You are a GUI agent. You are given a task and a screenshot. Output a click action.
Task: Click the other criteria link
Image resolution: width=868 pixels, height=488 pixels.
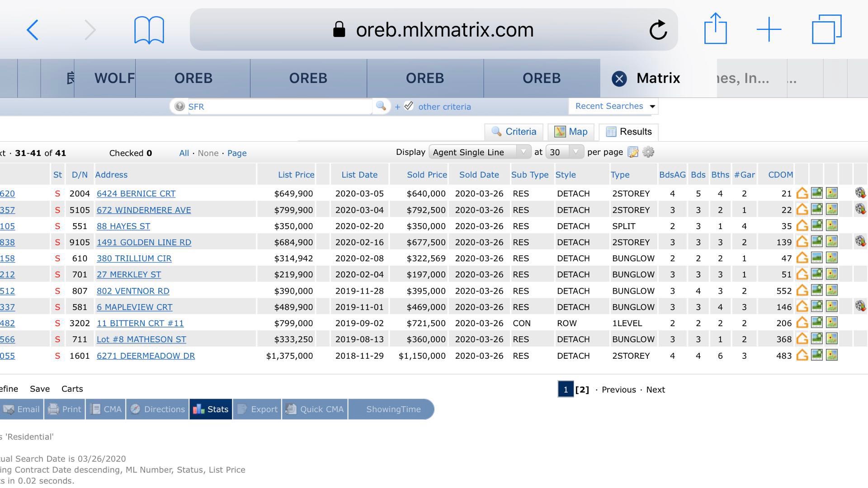pos(444,107)
